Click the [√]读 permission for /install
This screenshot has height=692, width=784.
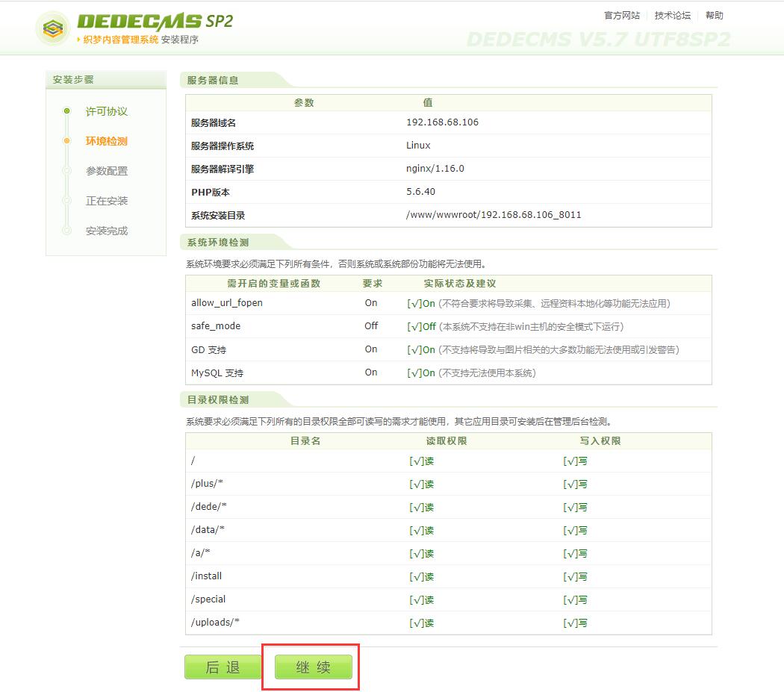(423, 576)
